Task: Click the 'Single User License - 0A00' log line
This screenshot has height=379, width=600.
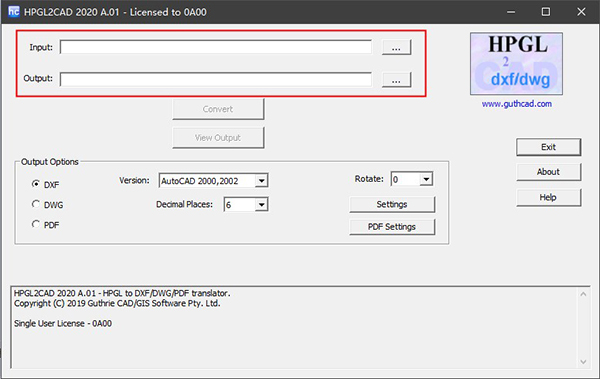Action: [x=63, y=323]
